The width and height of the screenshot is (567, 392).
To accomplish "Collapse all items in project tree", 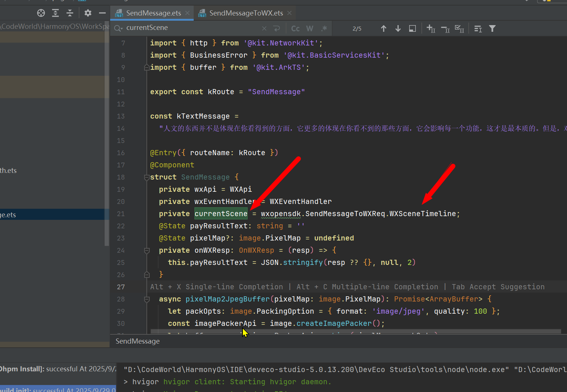I will [x=70, y=13].
